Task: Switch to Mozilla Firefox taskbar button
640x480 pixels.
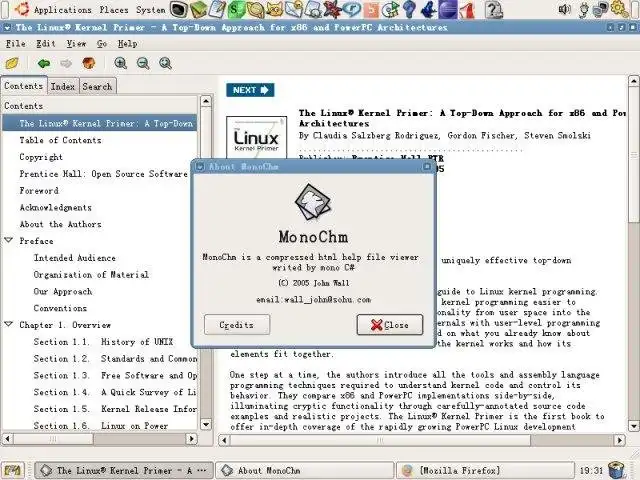Action: [485, 471]
